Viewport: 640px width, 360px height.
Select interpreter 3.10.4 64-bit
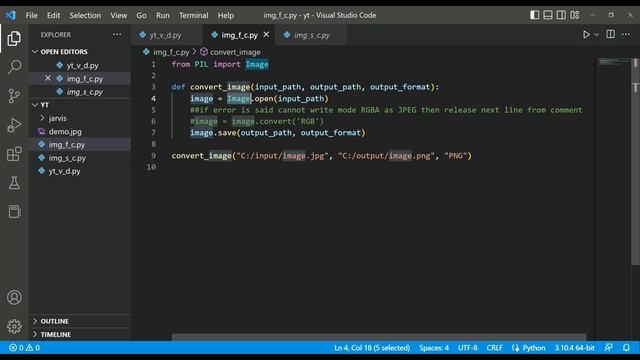click(574, 348)
